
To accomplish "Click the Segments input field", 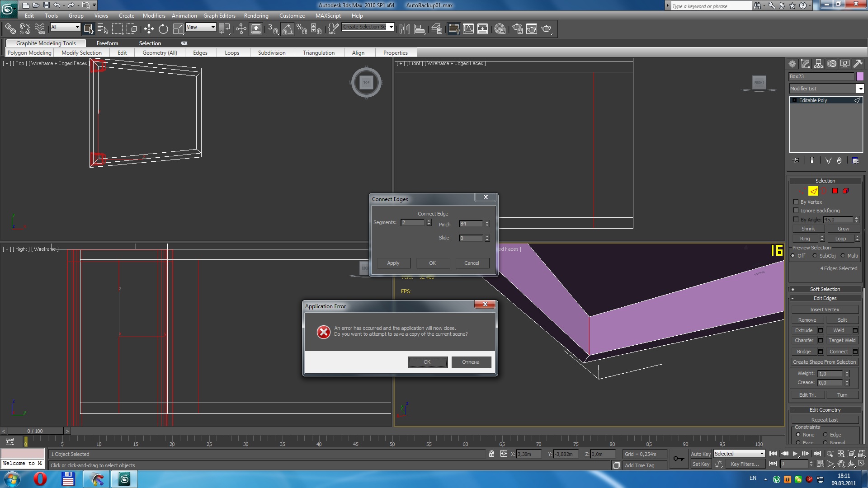I will (413, 222).
